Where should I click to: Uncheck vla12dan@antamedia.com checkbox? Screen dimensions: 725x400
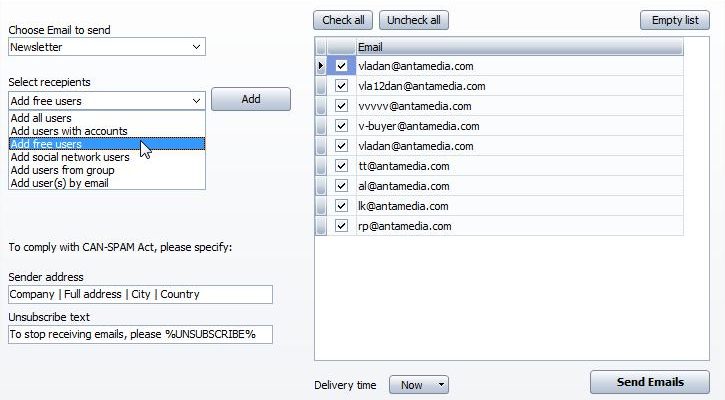(341, 86)
